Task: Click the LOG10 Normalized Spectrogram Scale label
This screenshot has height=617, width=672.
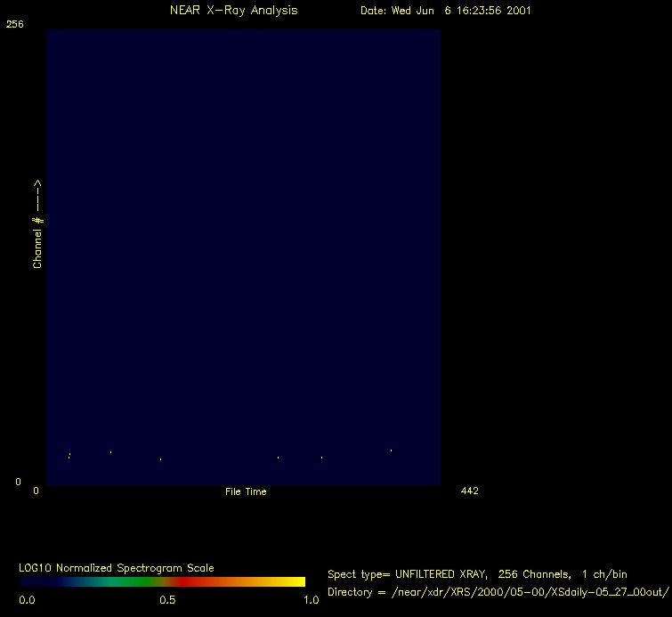Action: (116, 567)
